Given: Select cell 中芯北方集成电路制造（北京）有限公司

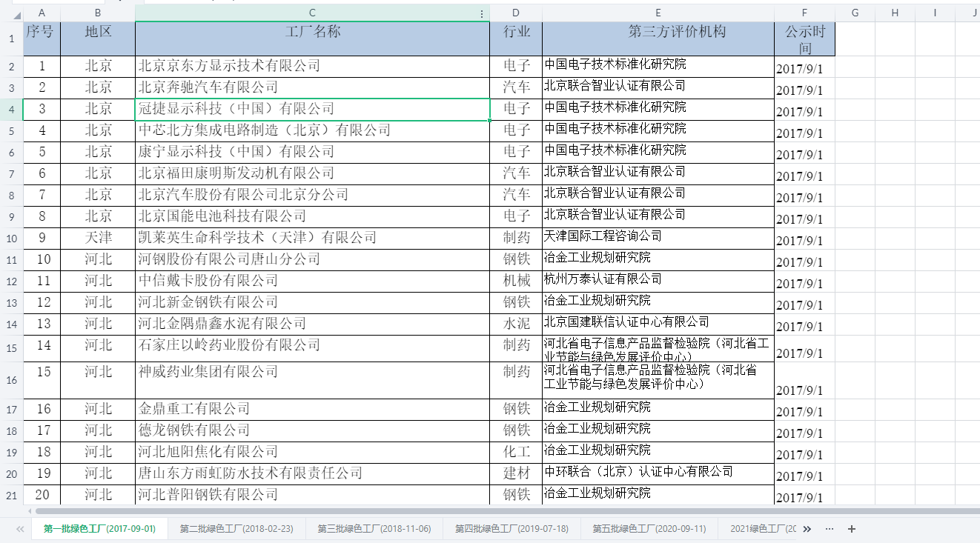Looking at the screenshot, I should 312,130.
